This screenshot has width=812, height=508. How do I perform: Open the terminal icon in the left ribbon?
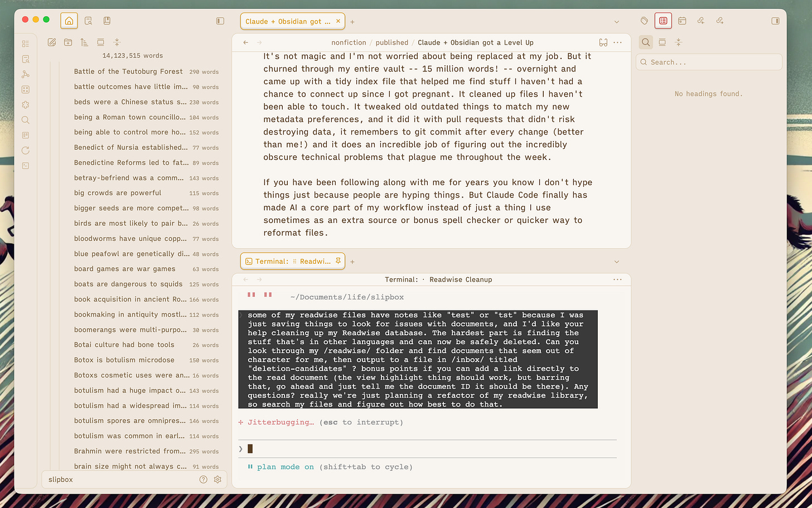click(26, 166)
